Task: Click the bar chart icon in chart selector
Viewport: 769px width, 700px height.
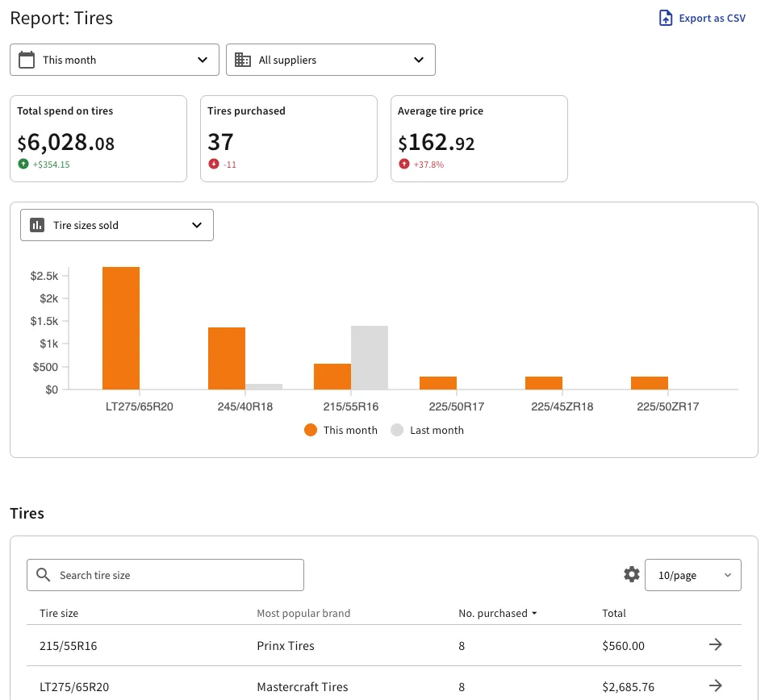Action: tap(37, 226)
